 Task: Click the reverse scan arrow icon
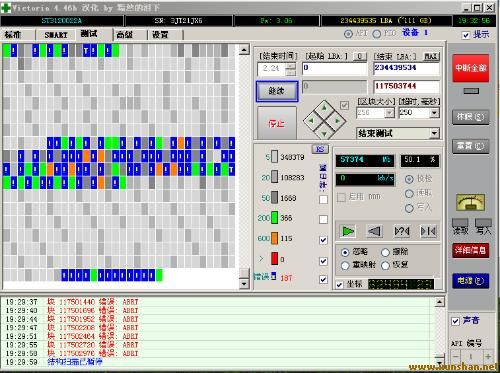[374, 231]
